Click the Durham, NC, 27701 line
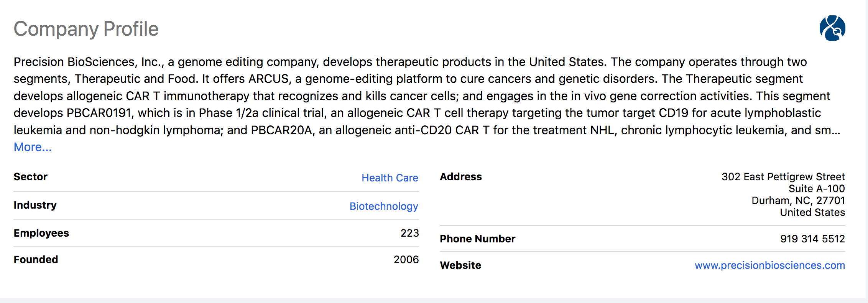The image size is (868, 303). tap(798, 201)
